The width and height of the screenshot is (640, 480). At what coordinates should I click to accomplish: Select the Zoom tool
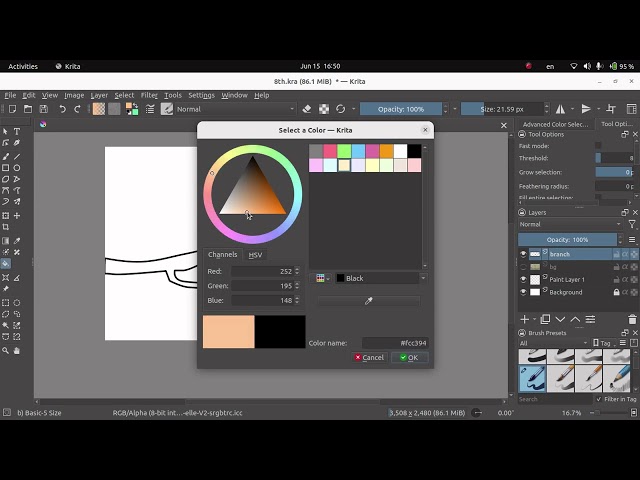click(5, 351)
